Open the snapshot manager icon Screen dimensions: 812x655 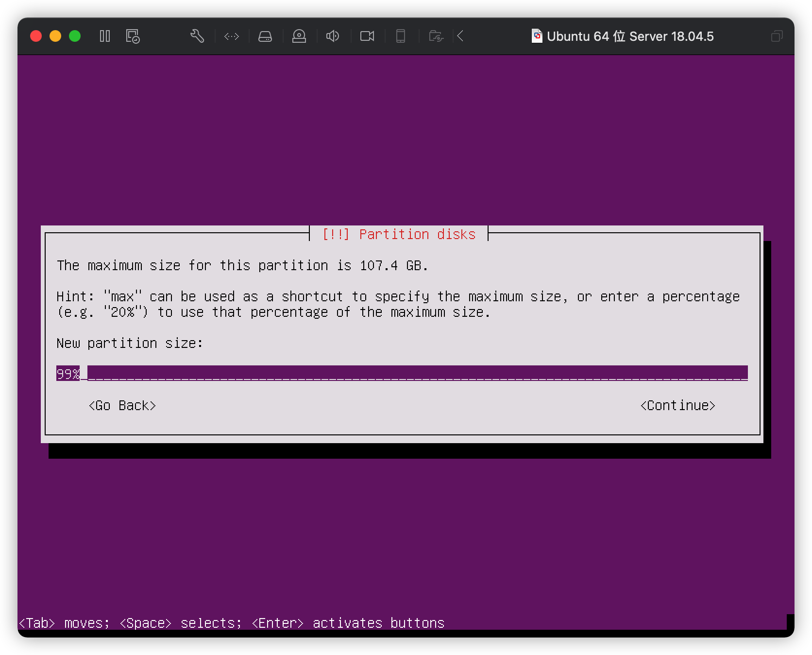click(133, 36)
